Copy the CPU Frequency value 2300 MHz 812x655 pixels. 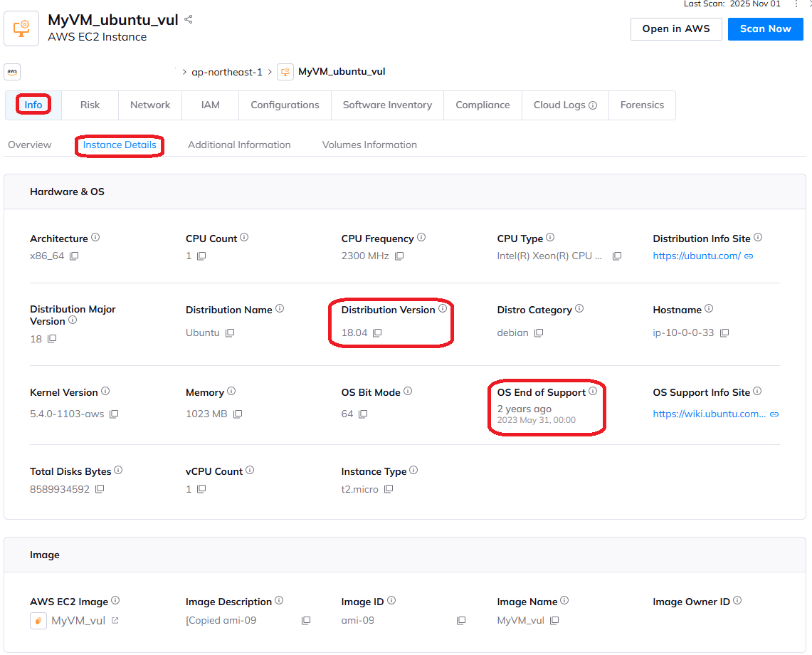coord(399,256)
